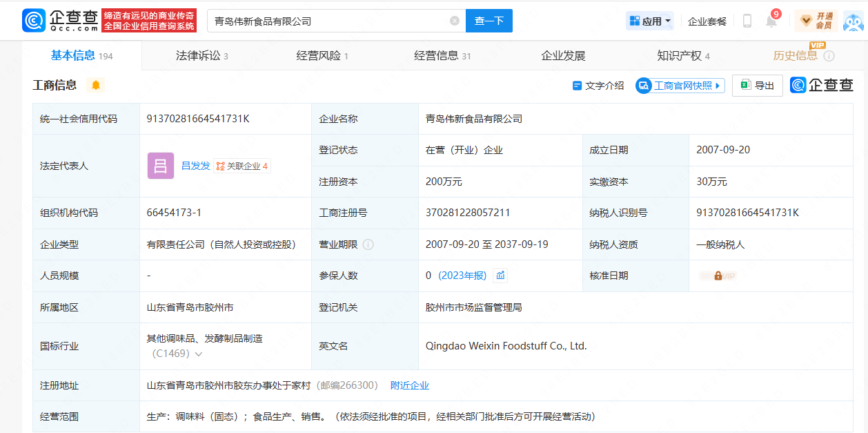This screenshot has height=433, width=868.
Task: Click the info icon beside 营业期限
Action: [x=368, y=244]
